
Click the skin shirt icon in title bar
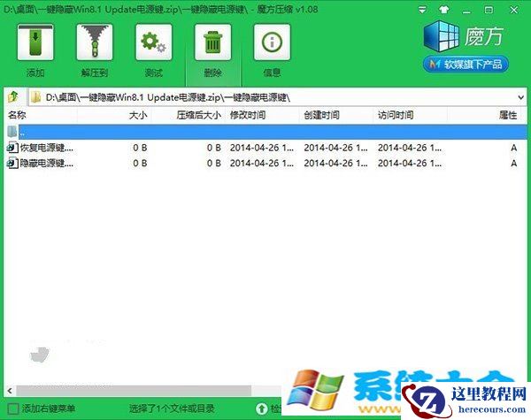[444, 10]
